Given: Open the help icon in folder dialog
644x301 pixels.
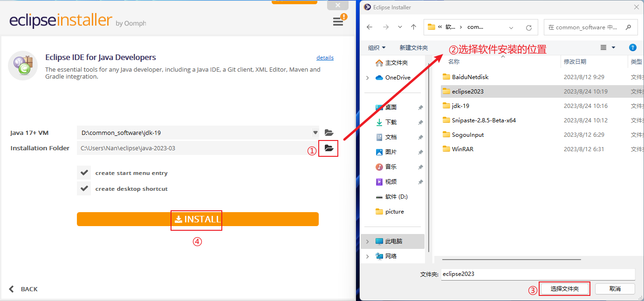Looking at the screenshot, I should (x=632, y=47).
